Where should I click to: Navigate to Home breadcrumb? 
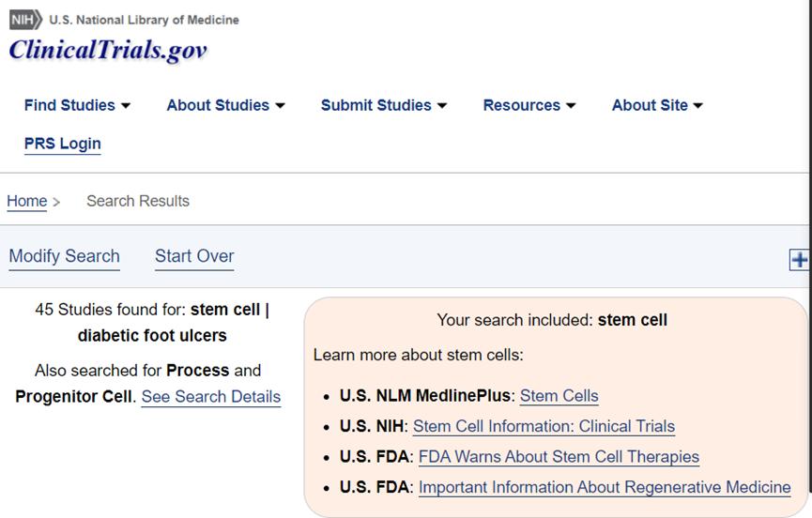tap(26, 201)
